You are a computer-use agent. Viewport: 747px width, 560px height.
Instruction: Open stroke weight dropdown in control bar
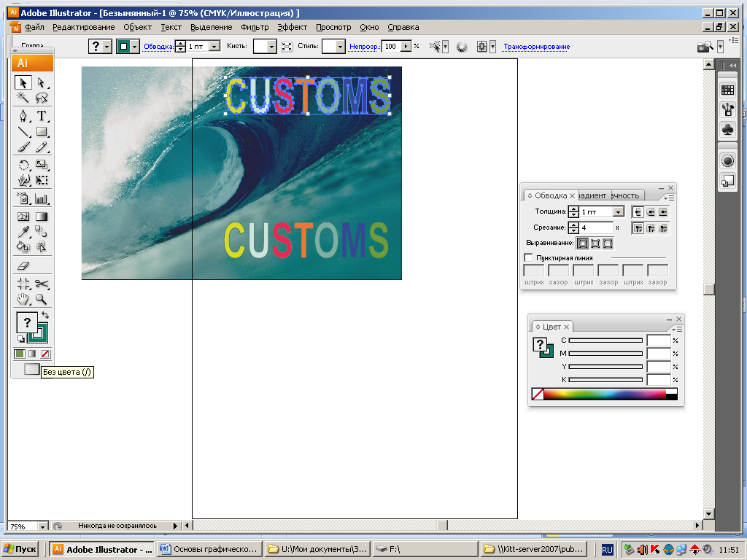[x=214, y=46]
